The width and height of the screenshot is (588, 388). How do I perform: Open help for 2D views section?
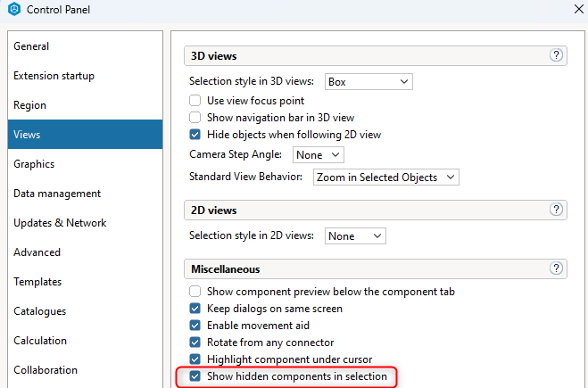point(556,210)
